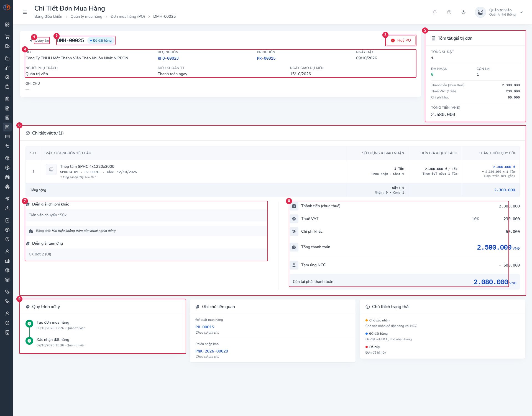Click the Xác nhận đặt hàng step checkmark
The image size is (532, 416).
29,341
